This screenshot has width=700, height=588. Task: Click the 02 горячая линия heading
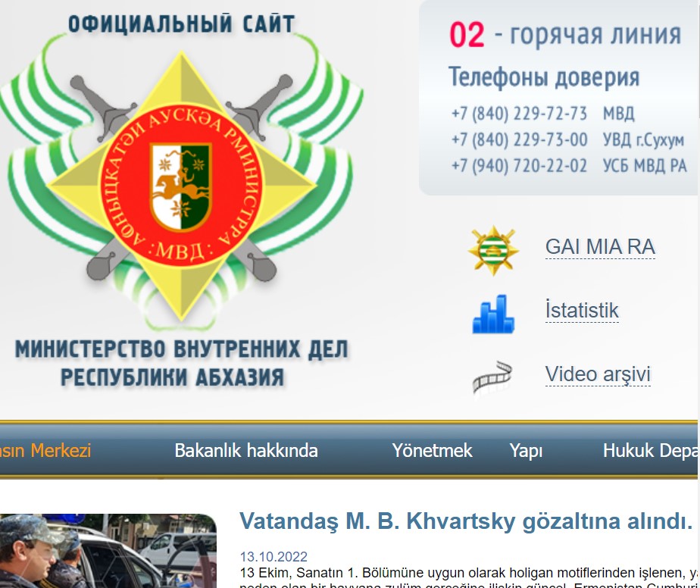pos(564,35)
